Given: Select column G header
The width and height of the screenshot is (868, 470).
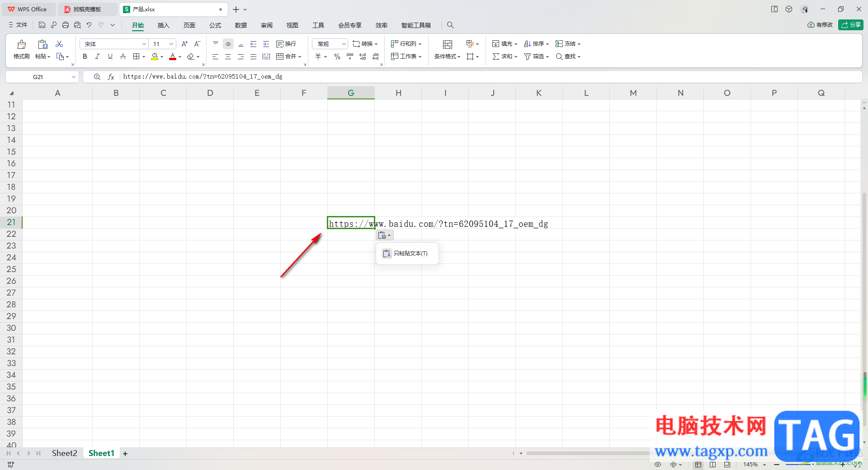Looking at the screenshot, I should [x=351, y=93].
